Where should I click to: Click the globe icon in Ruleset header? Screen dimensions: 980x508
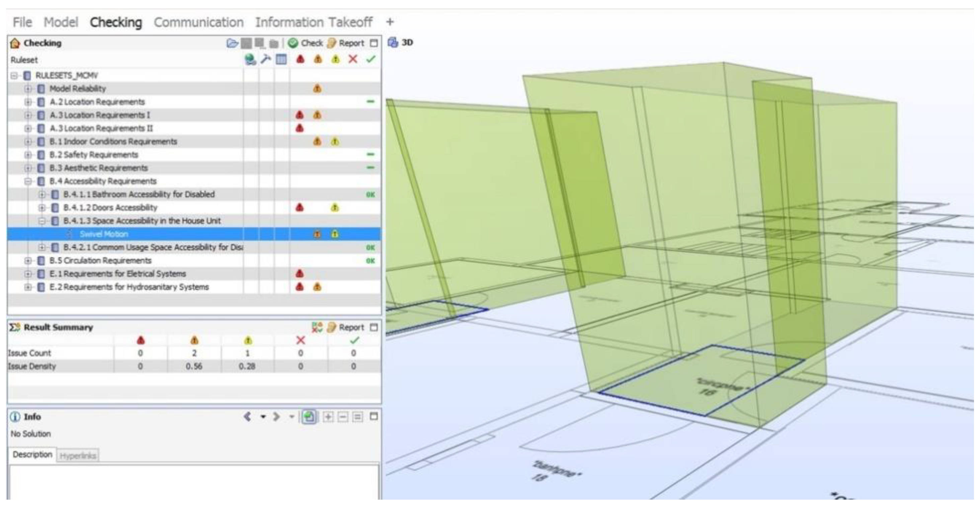[250, 59]
